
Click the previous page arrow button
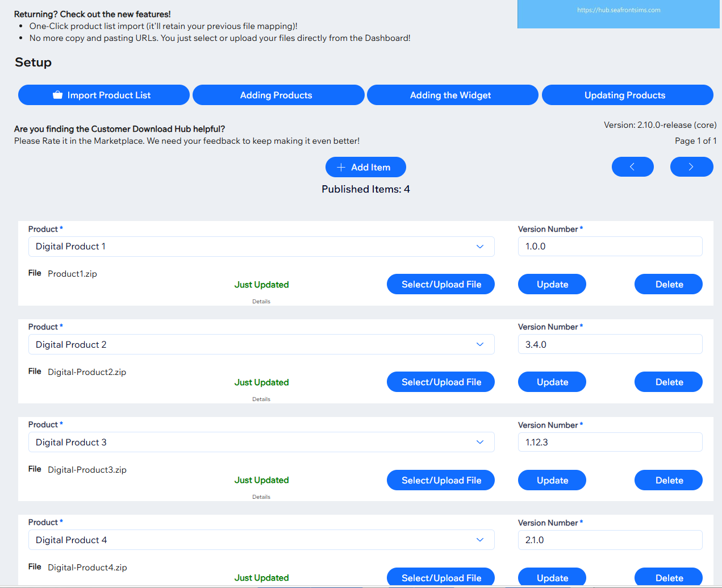[x=632, y=167]
